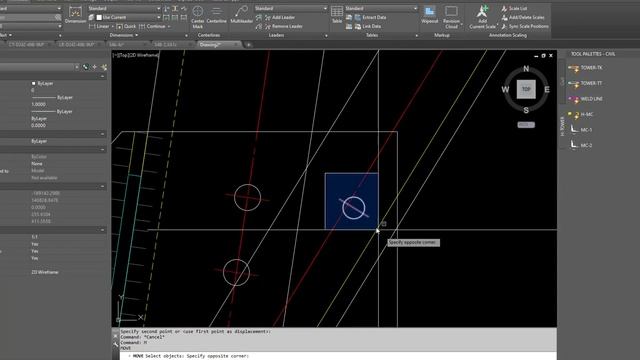Pick the MC-1 palette tool
This screenshot has width=640, height=360.
coord(581,130)
